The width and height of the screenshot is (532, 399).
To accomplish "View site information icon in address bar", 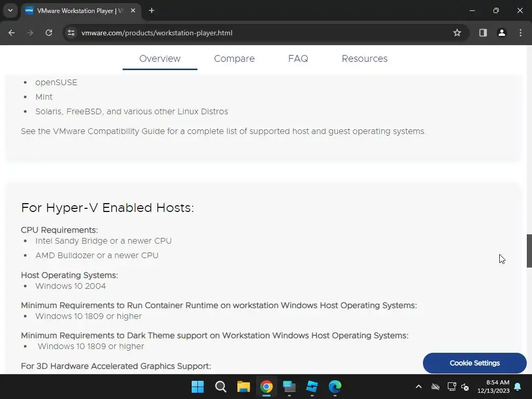I will [x=71, y=33].
